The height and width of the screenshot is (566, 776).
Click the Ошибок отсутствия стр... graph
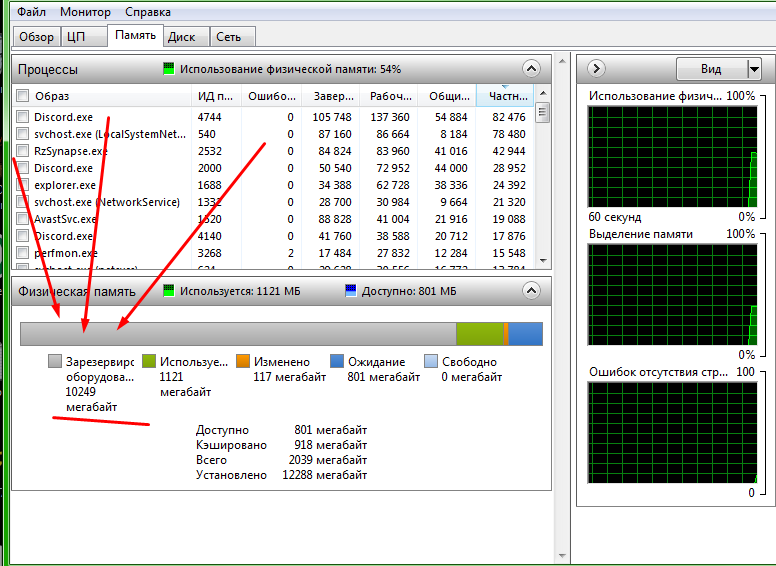click(673, 432)
